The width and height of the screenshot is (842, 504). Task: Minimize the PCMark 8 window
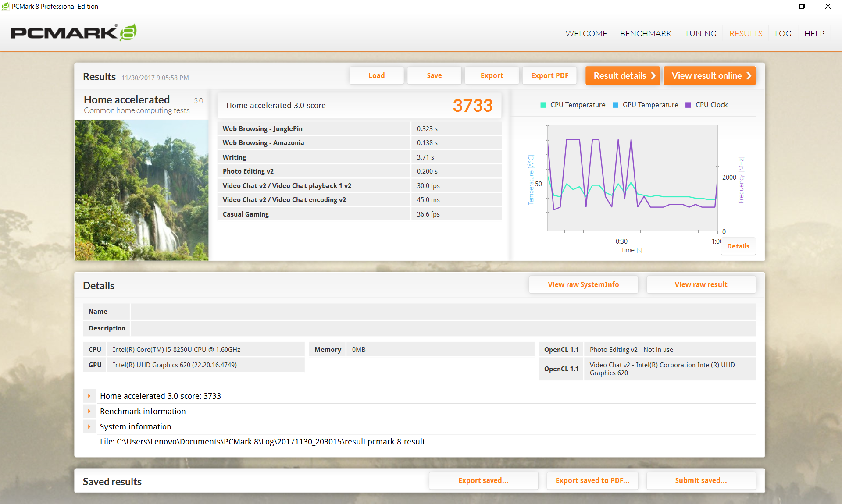pyautogui.click(x=776, y=6)
